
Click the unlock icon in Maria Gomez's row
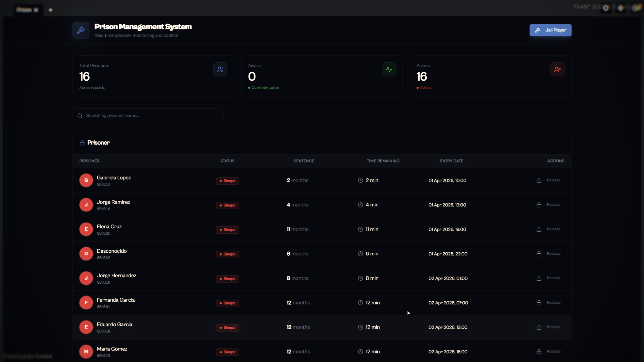(x=539, y=351)
